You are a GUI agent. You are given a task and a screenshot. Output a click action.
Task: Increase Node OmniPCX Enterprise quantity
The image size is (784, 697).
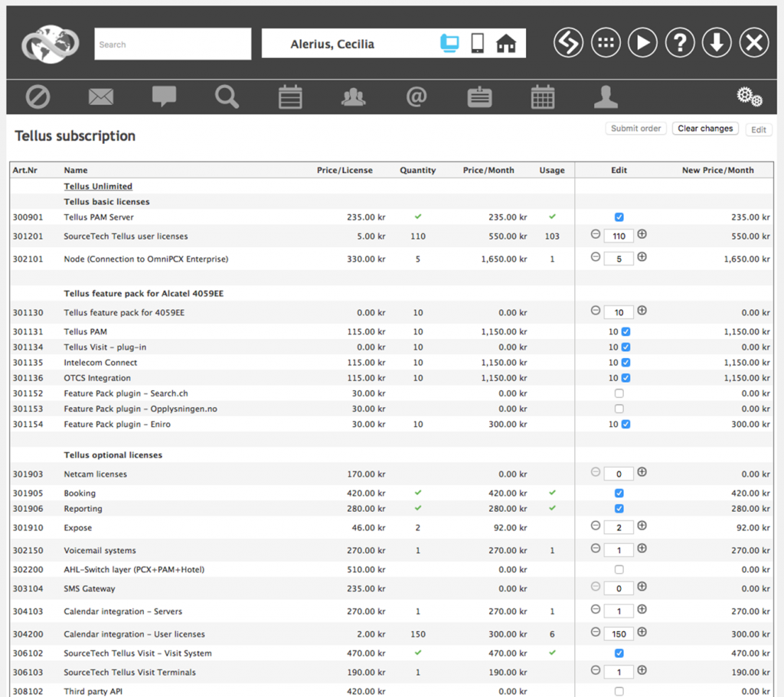(642, 256)
